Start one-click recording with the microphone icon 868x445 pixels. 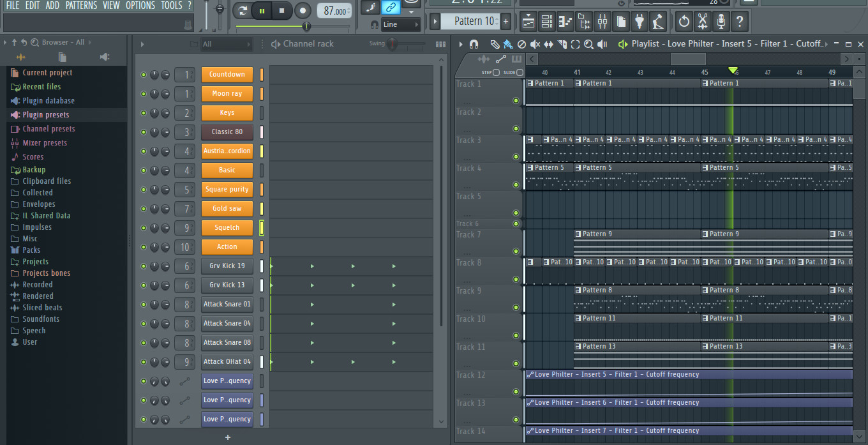pos(721,21)
